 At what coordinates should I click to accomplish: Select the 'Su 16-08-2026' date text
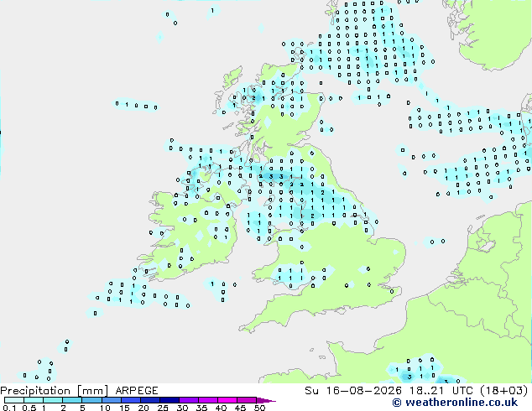point(353,391)
